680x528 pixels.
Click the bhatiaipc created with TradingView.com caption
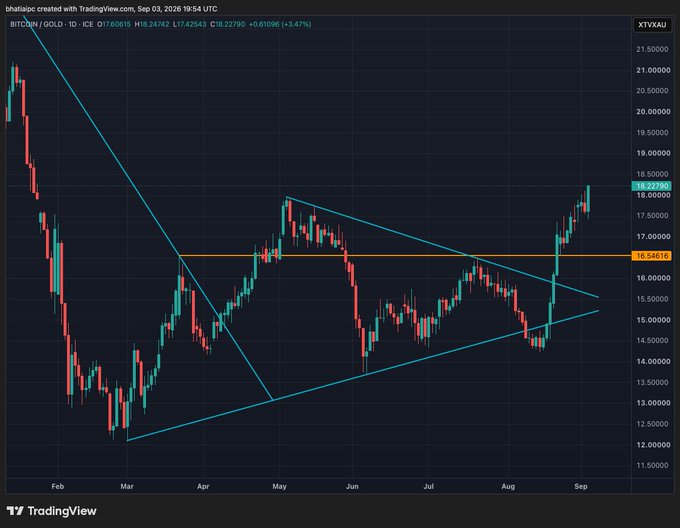(111, 9)
